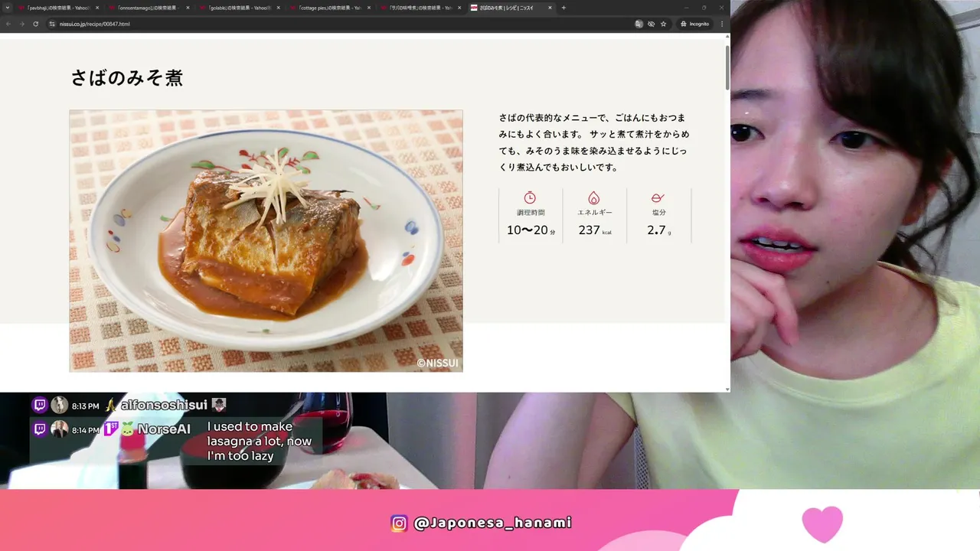Click the energy flame-drop icon
The image size is (980, 551).
(x=594, y=198)
